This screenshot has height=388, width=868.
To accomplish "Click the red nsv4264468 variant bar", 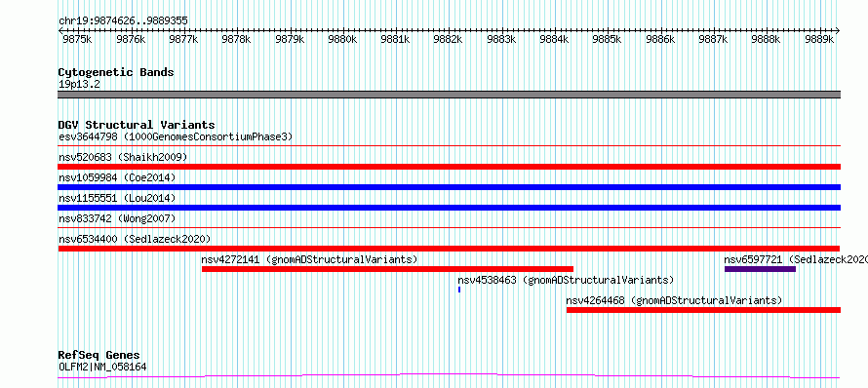I will 703,310.
